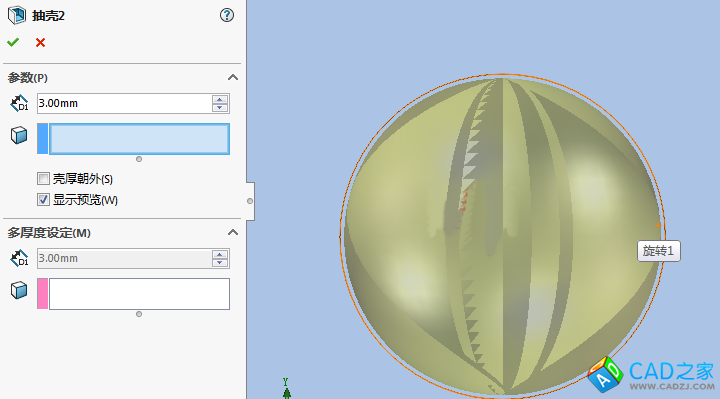
Task: Click D1 thickness icon in 参数 section
Action: point(19,103)
